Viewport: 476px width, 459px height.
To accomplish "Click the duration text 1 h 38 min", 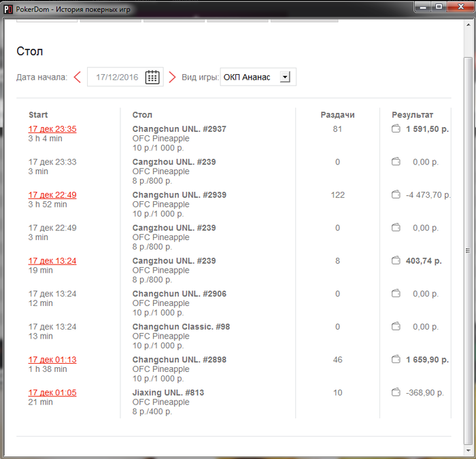I will (x=48, y=369).
